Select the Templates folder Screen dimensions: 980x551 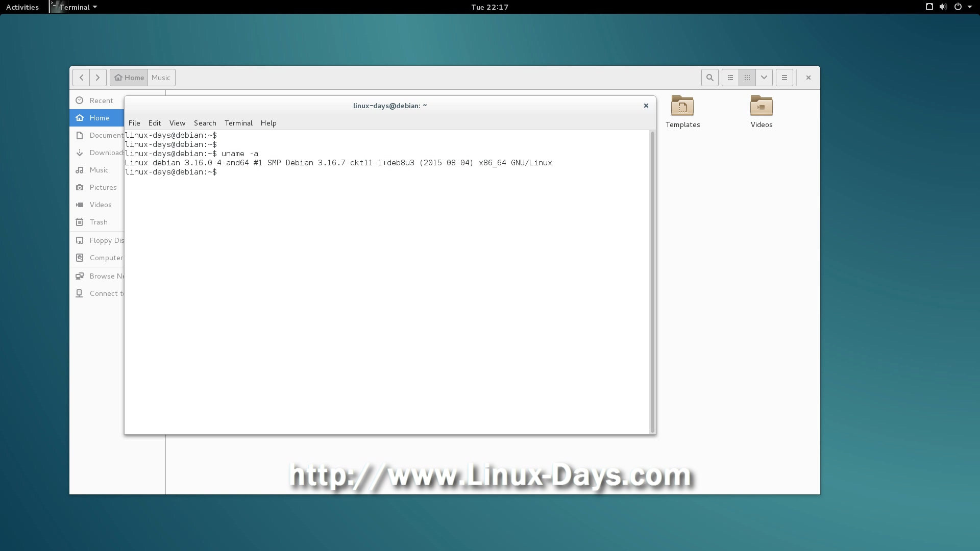point(682,112)
